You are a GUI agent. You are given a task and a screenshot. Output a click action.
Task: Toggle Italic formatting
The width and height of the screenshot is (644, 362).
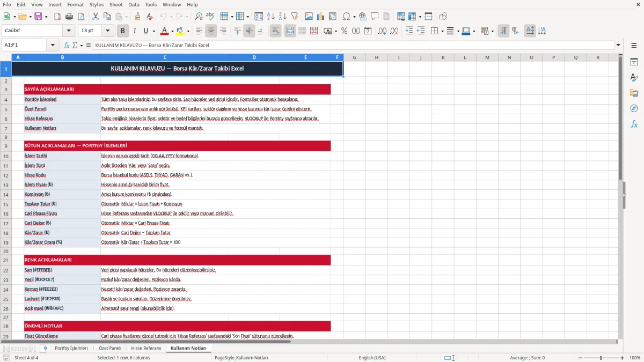coord(134,31)
